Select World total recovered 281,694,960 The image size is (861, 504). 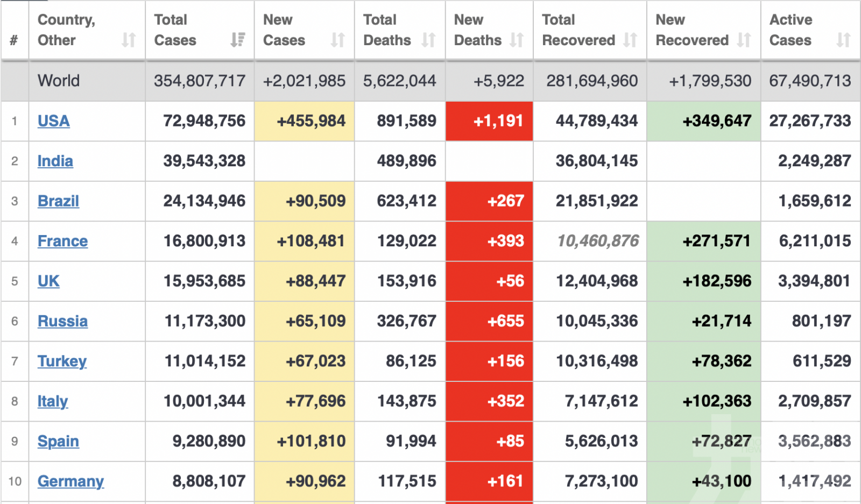pyautogui.click(x=592, y=81)
